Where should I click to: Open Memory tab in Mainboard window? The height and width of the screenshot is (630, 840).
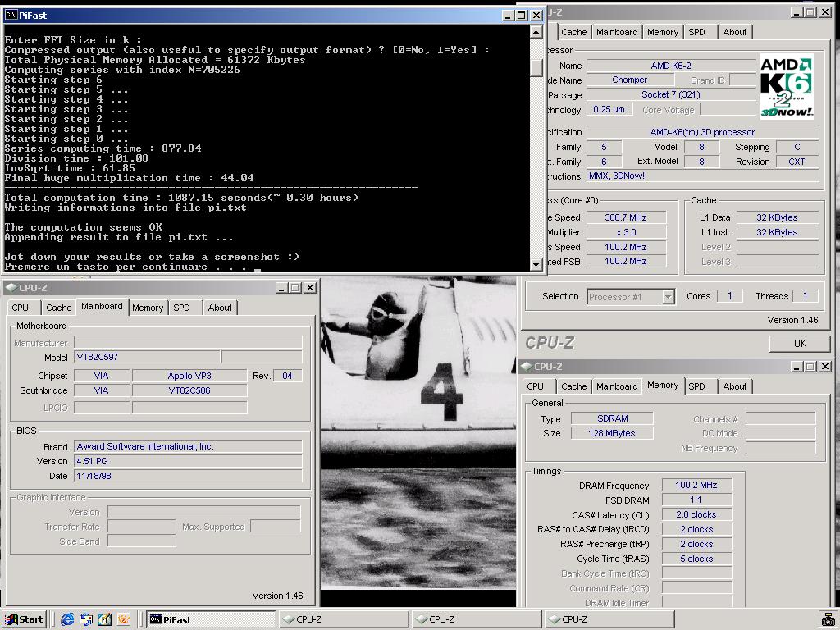click(x=148, y=308)
